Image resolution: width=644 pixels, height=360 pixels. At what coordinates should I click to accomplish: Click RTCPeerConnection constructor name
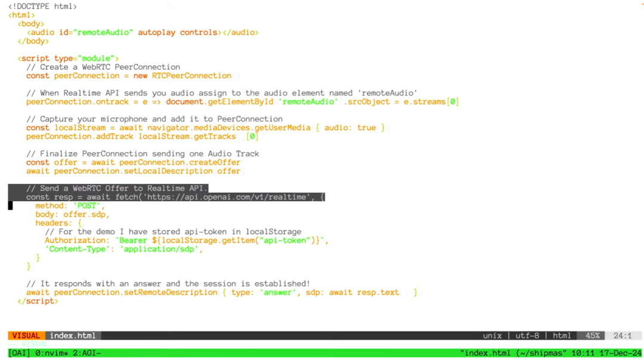pos(191,76)
